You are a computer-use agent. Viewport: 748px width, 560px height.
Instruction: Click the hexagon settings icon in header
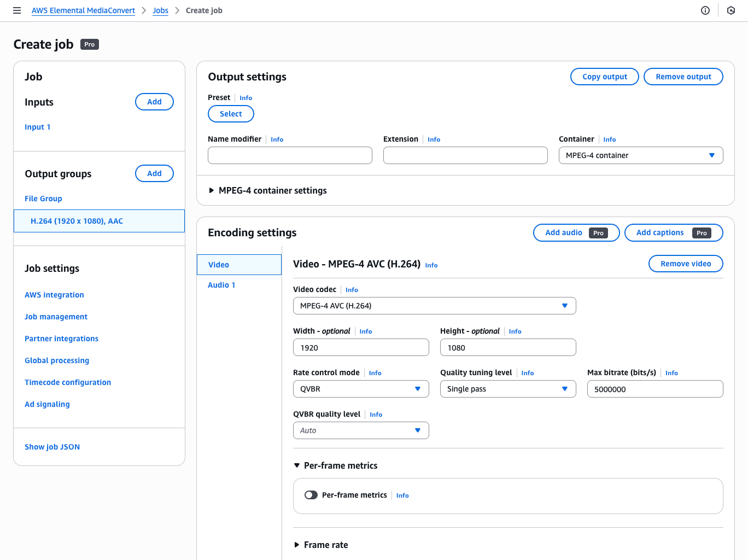(x=731, y=10)
